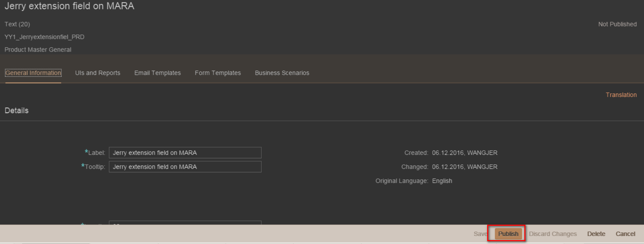
Task: Go to Form Templates tab
Action: point(218,73)
